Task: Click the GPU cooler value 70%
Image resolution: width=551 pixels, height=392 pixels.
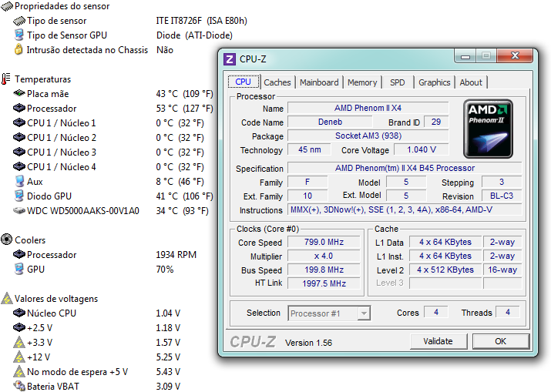Action: pos(165,270)
